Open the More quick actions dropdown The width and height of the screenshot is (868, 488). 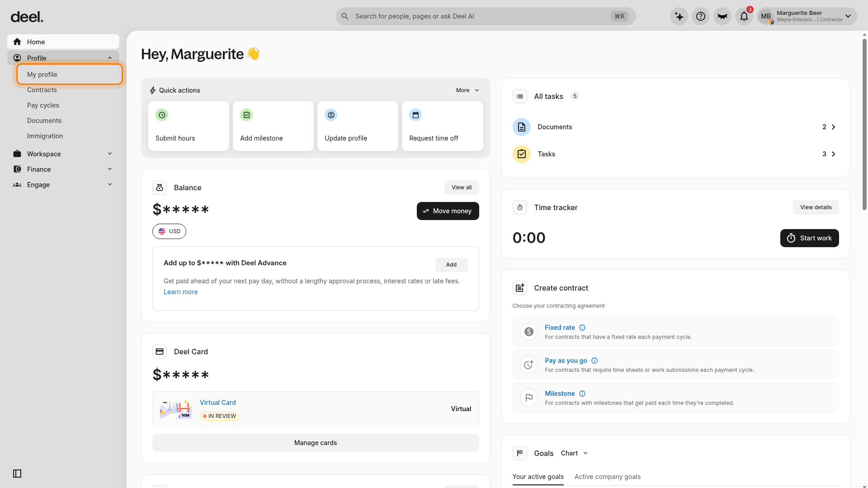467,90
